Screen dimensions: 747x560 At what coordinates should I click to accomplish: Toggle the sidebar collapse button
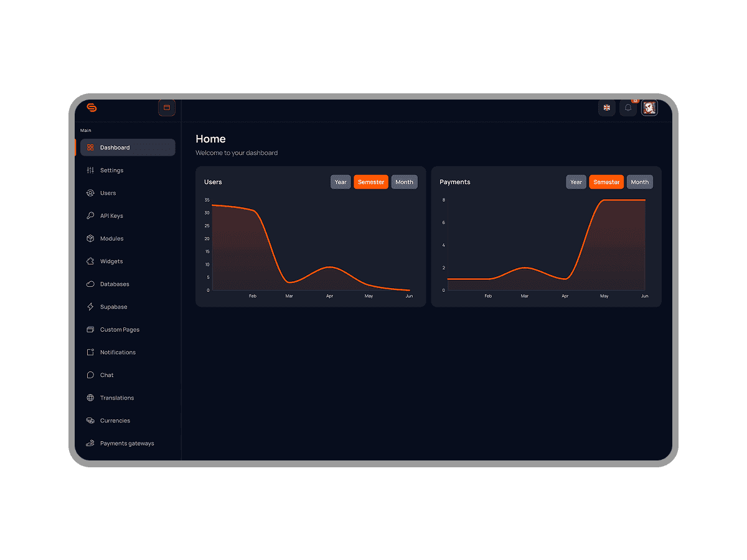coord(167,108)
